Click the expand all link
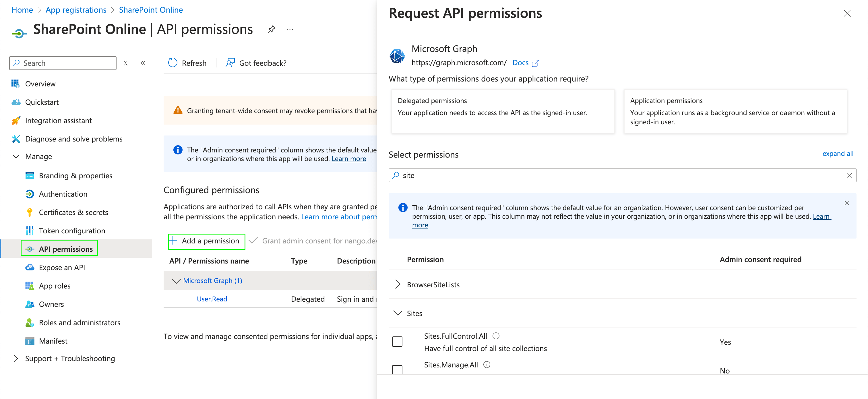 tap(837, 154)
